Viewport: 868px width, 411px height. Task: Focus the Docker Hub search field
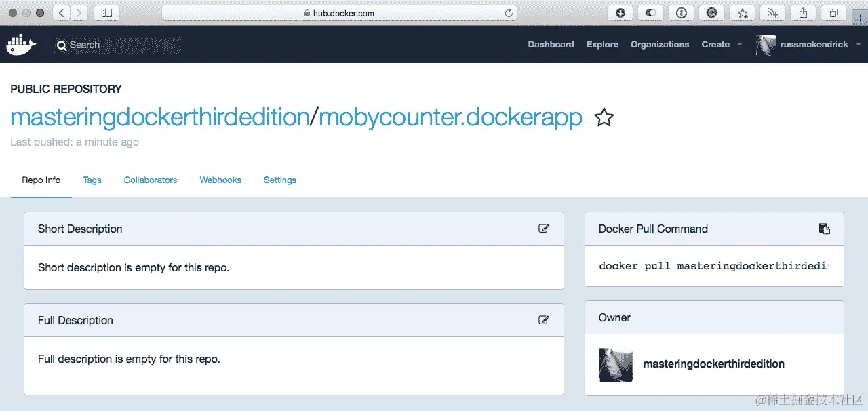pyautogui.click(x=117, y=45)
